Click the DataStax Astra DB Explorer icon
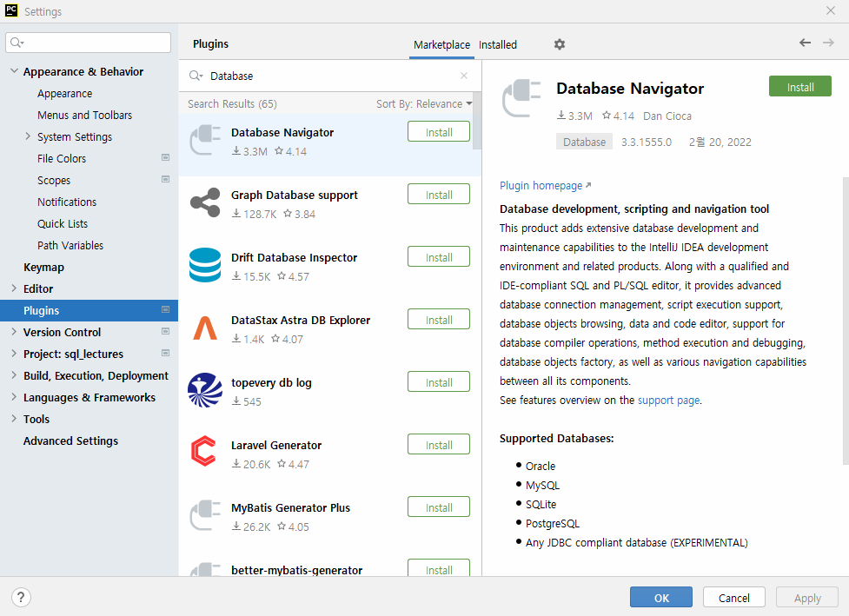849x616 pixels. [x=205, y=328]
